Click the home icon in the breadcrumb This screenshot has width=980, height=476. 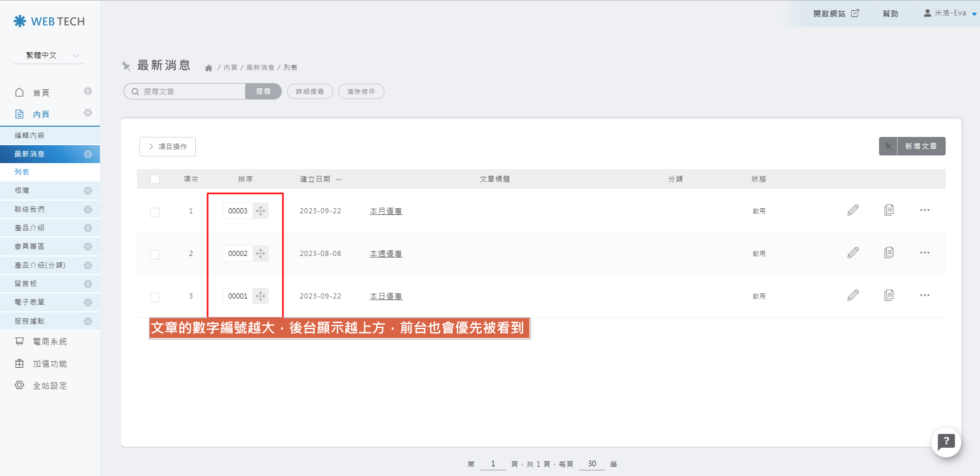[x=209, y=68]
